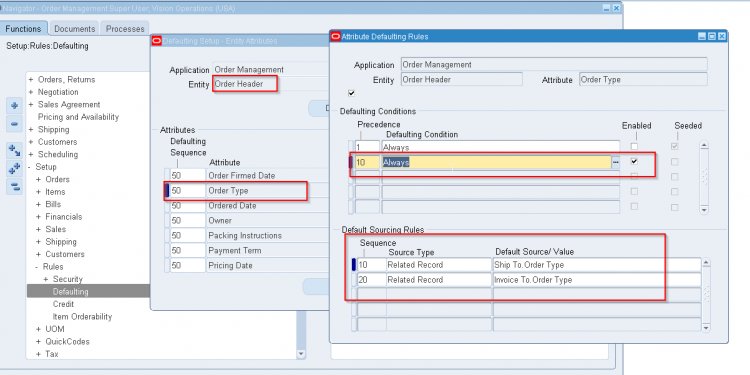Click Source Type field of sequence 20
Viewport: 750px width, 375px height.
click(x=439, y=280)
